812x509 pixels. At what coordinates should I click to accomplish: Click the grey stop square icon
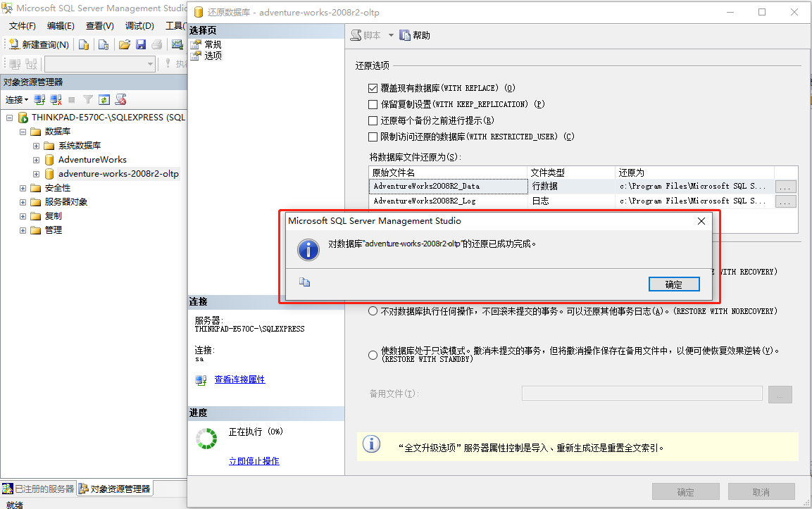pos(72,99)
